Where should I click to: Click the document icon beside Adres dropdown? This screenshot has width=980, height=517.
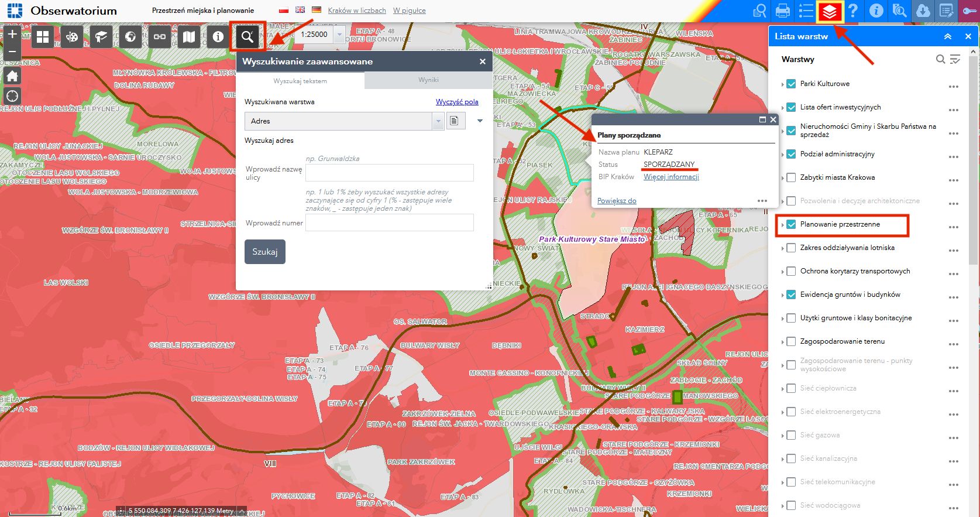[x=455, y=121]
